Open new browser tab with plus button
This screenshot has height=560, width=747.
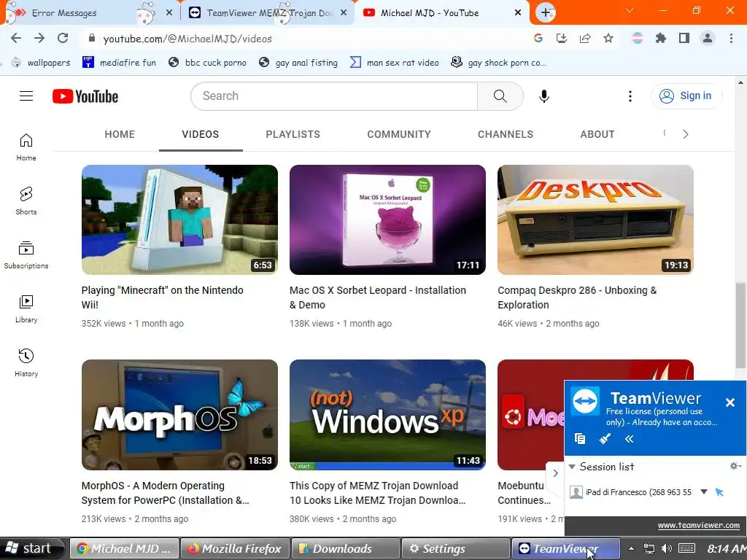(546, 13)
